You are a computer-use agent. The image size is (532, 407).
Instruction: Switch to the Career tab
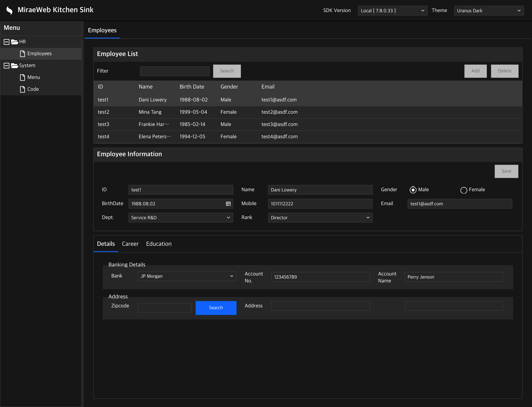point(130,244)
